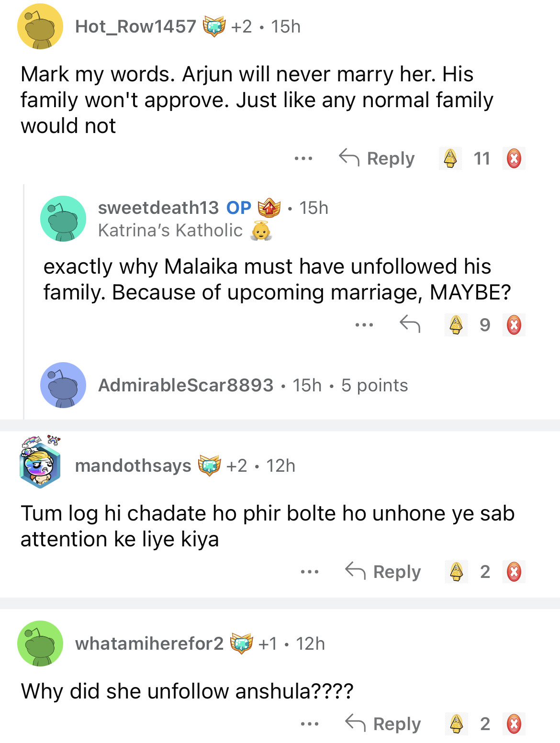Downvote Hot_Row1457's comment

tap(514, 158)
